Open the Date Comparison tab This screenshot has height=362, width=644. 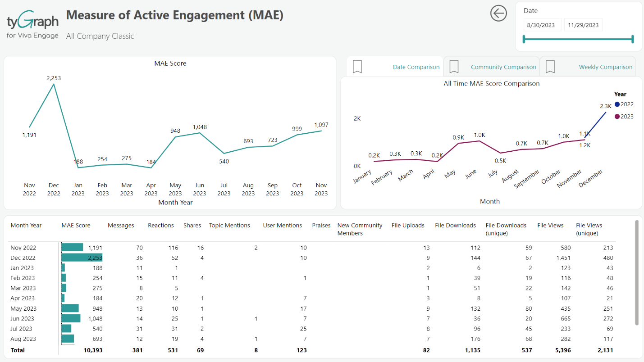(416, 67)
